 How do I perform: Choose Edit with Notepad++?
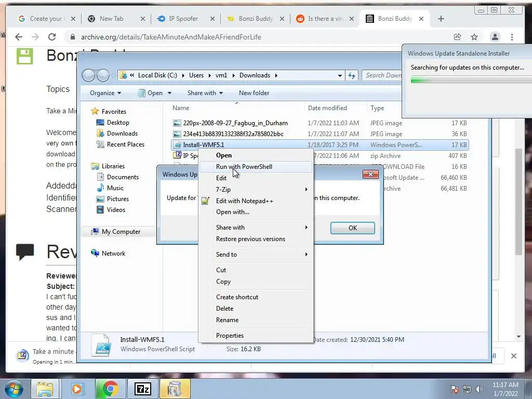(x=255, y=201)
